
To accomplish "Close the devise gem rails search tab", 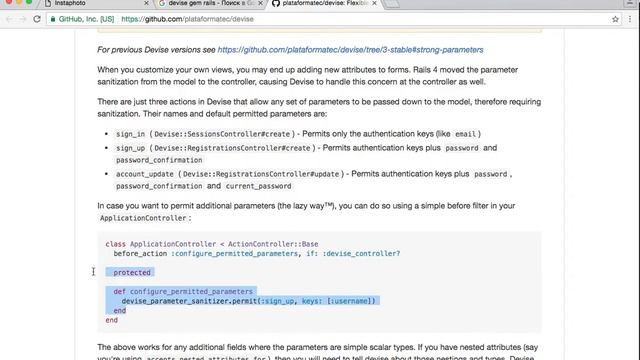I will coord(260,3).
